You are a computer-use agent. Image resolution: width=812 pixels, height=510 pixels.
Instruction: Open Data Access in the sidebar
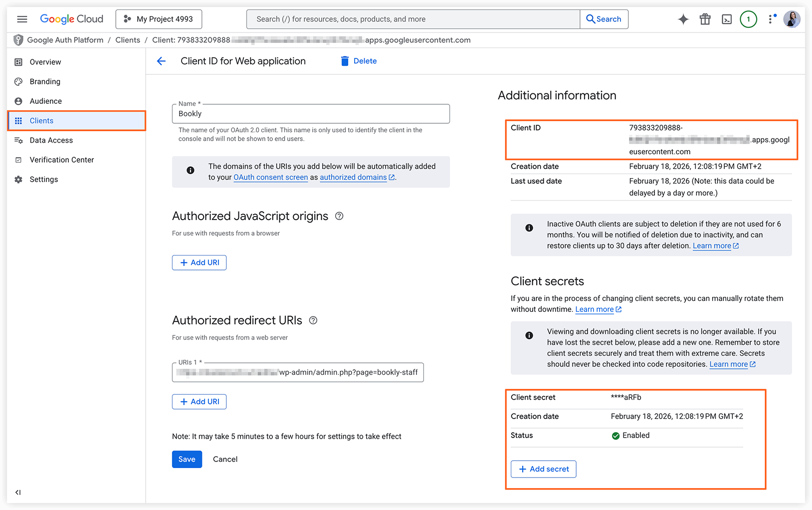click(x=76, y=140)
